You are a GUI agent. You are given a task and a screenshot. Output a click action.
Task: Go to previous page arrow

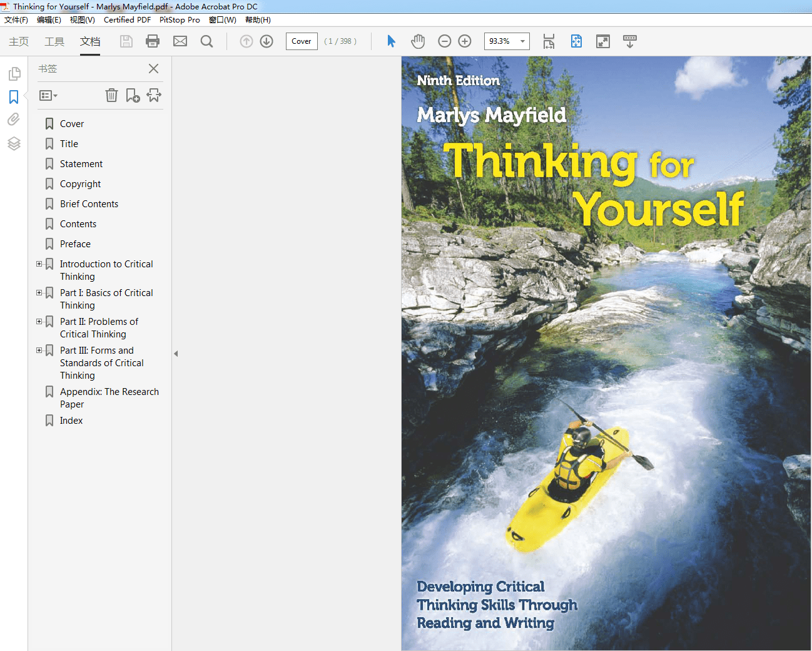(x=246, y=41)
